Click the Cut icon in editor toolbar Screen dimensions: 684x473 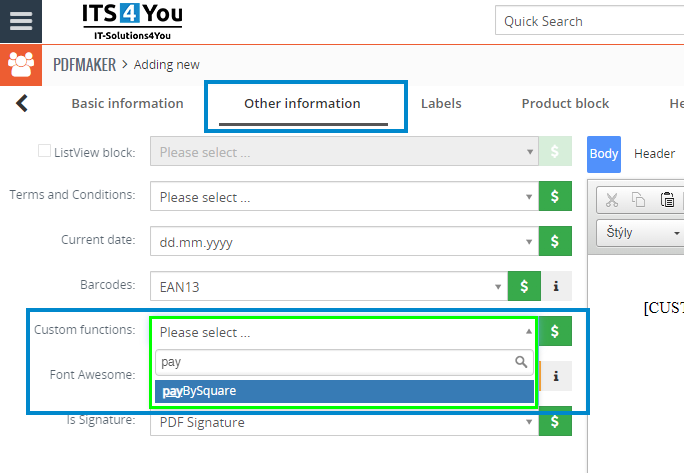tap(612, 199)
